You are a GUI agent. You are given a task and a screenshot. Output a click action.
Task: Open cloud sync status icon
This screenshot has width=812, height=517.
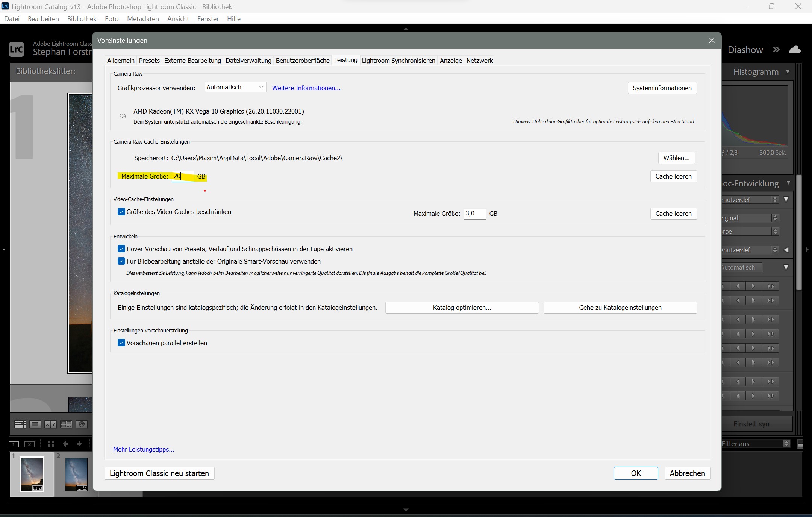[795, 50]
